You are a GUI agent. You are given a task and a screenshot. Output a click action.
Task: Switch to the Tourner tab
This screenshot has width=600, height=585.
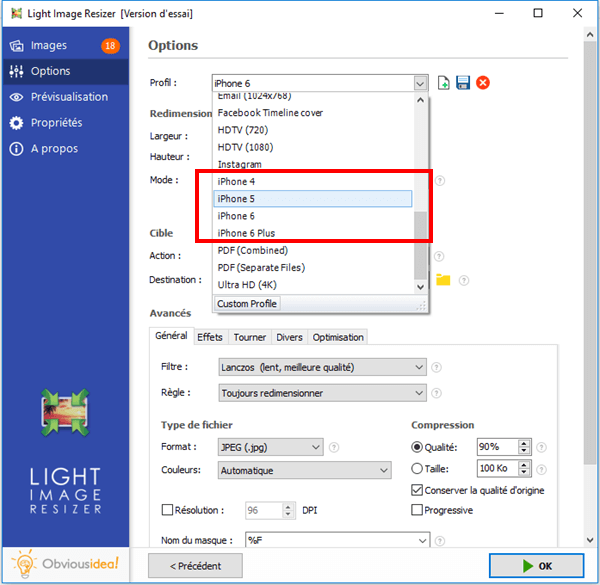coord(250,337)
